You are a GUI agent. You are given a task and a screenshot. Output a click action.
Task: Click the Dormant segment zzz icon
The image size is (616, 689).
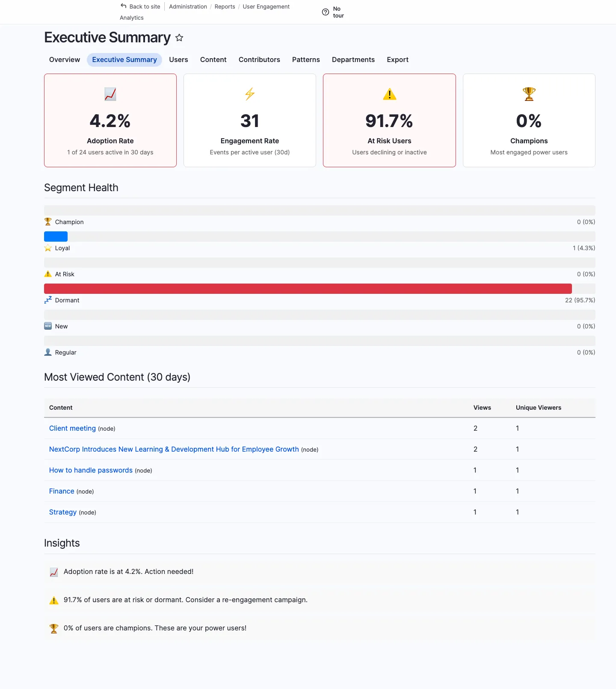[x=48, y=300]
